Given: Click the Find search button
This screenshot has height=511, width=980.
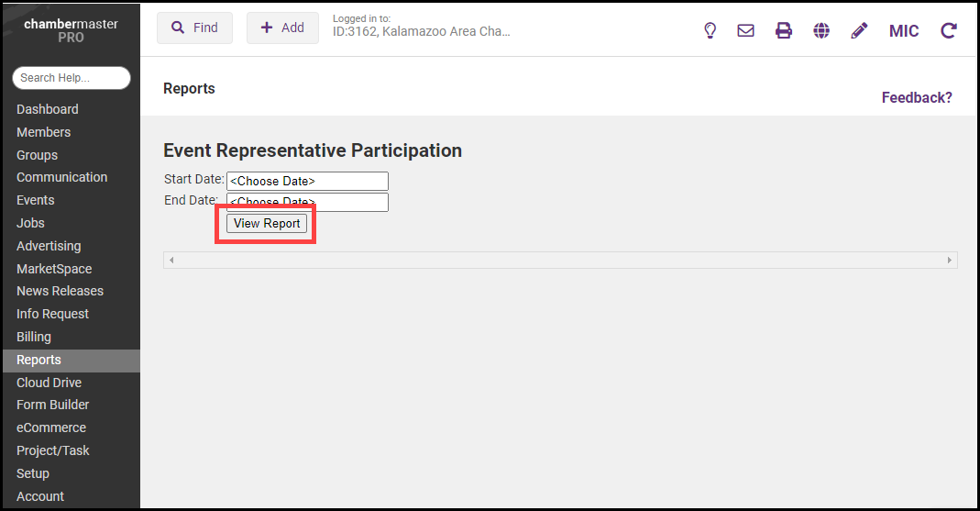Looking at the screenshot, I should [194, 28].
